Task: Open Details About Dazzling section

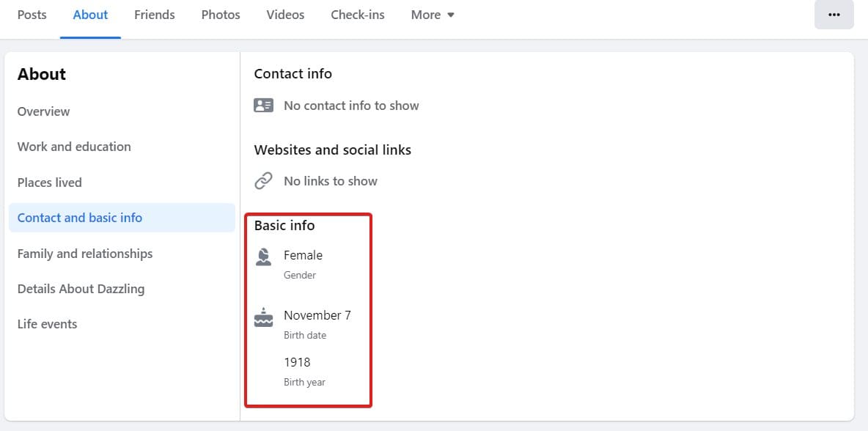Action: pyautogui.click(x=81, y=289)
